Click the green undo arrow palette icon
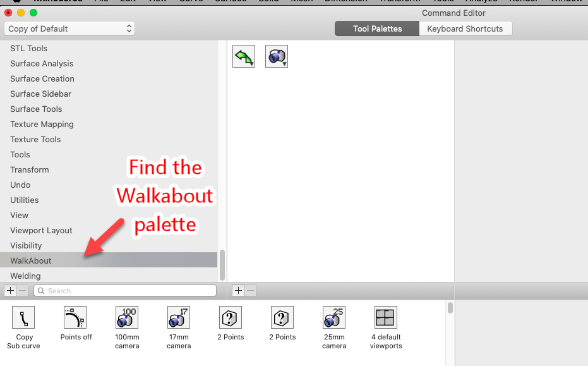The image size is (588, 366). point(244,56)
